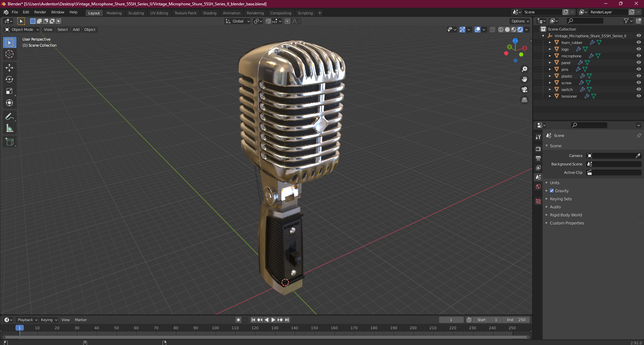Open the Texture properties tab
The height and width of the screenshot is (345, 644).
(538, 201)
